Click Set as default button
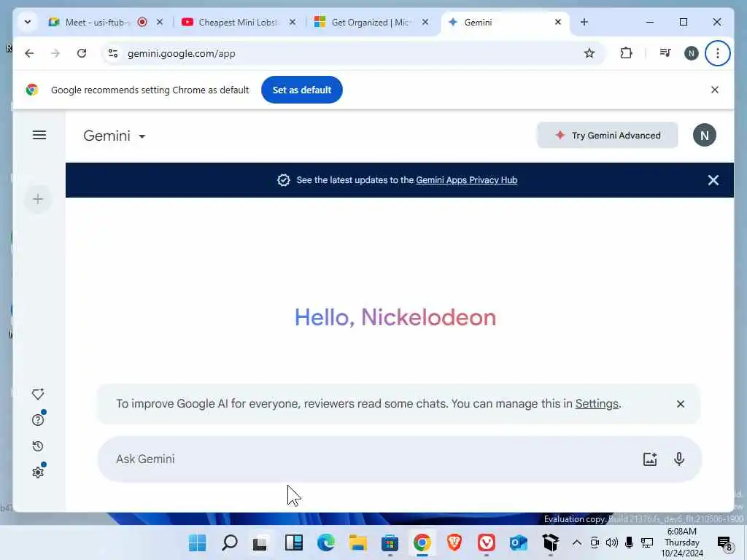Viewport: 747px width, 560px height. tap(301, 90)
